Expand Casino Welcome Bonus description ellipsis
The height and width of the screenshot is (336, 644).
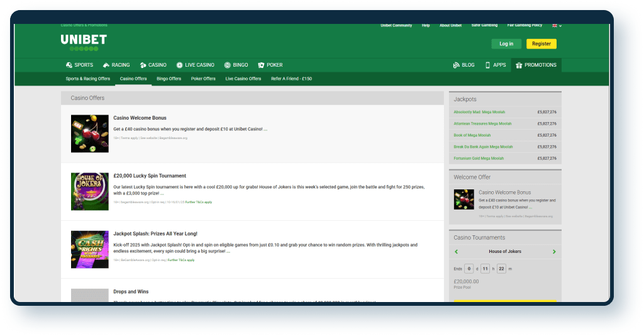[265, 130]
